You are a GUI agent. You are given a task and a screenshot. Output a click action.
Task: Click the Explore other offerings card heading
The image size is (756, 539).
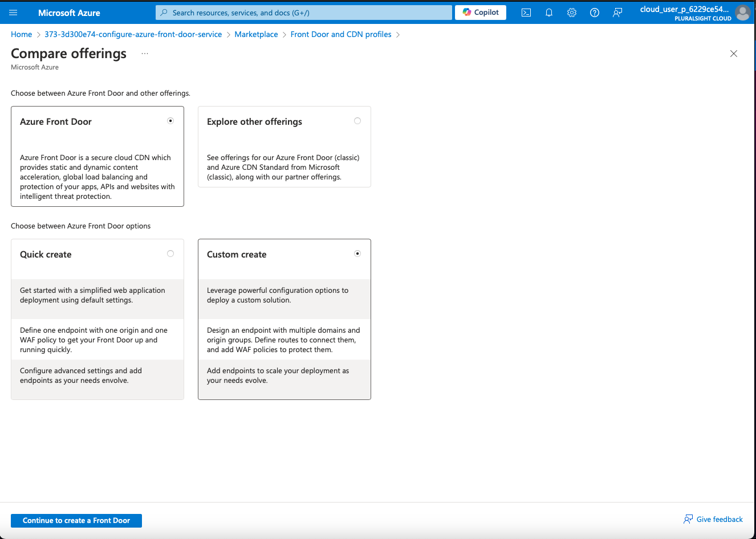click(x=254, y=122)
